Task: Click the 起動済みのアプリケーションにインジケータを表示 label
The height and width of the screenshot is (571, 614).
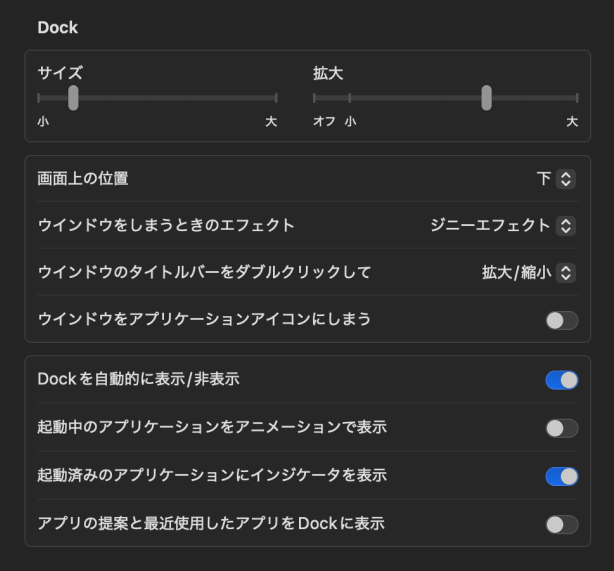Action: click(x=212, y=475)
